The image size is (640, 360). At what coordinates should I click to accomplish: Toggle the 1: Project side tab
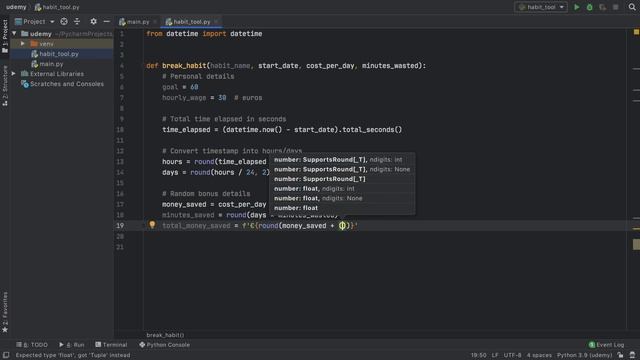click(5, 36)
